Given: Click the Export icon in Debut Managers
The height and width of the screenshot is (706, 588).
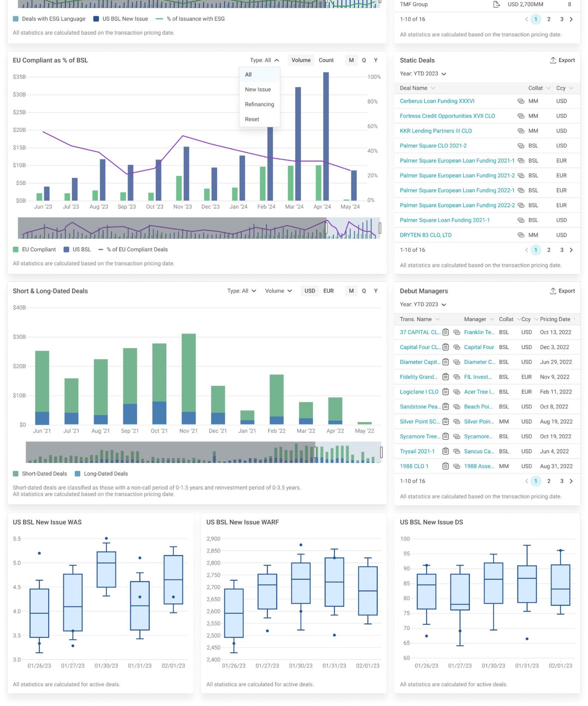Looking at the screenshot, I should pyautogui.click(x=553, y=291).
